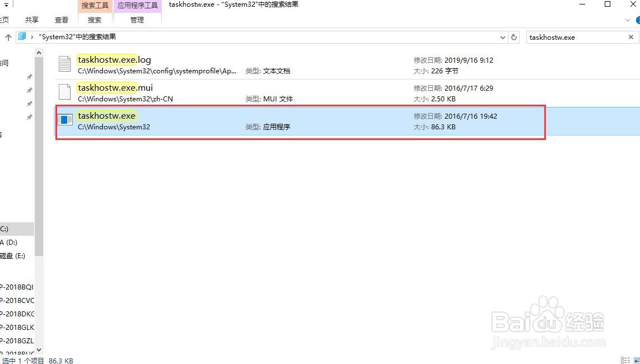The width and height of the screenshot is (640, 364).
Task: Click the up-one-level navigation arrow
Action: pos(8,37)
